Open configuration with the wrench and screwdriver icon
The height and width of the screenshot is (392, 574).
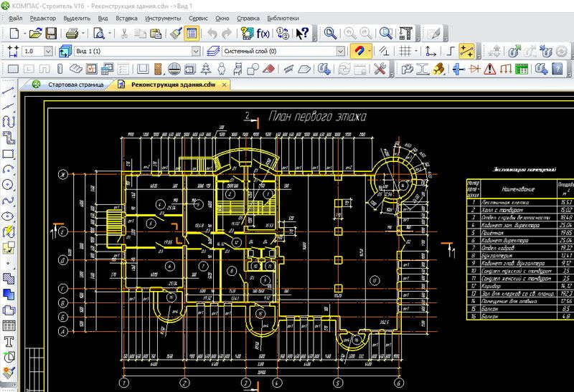click(380, 68)
